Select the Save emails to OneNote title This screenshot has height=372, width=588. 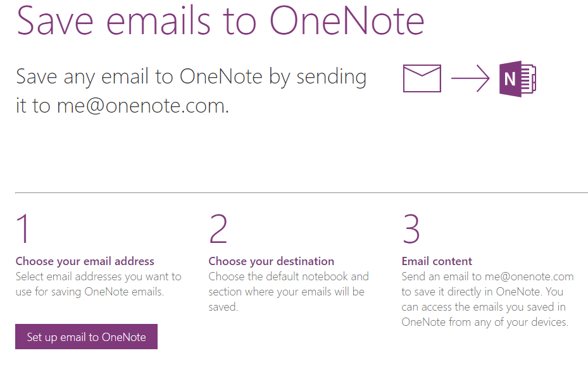tap(220, 22)
